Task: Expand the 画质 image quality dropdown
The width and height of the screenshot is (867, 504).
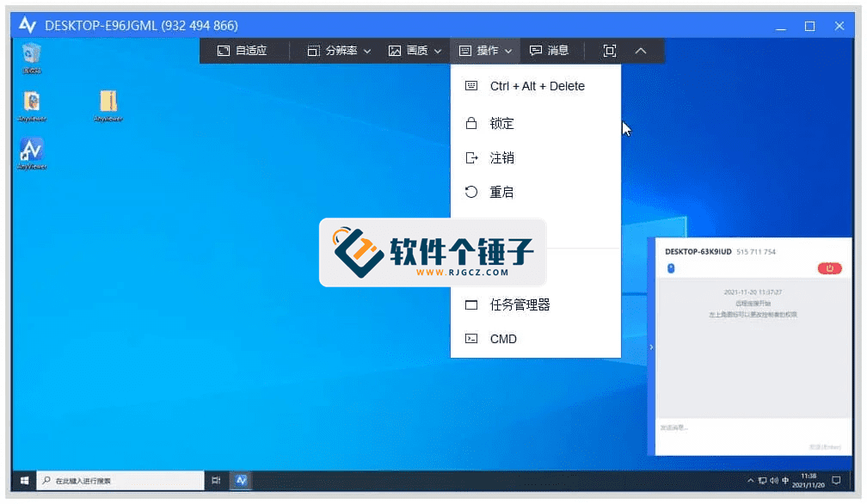Action: tap(415, 51)
